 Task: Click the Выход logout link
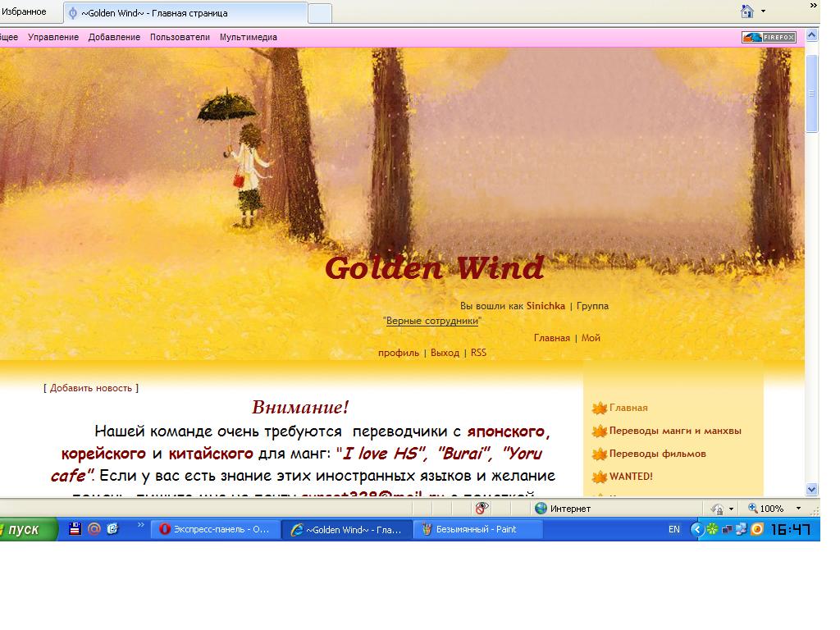pos(445,353)
